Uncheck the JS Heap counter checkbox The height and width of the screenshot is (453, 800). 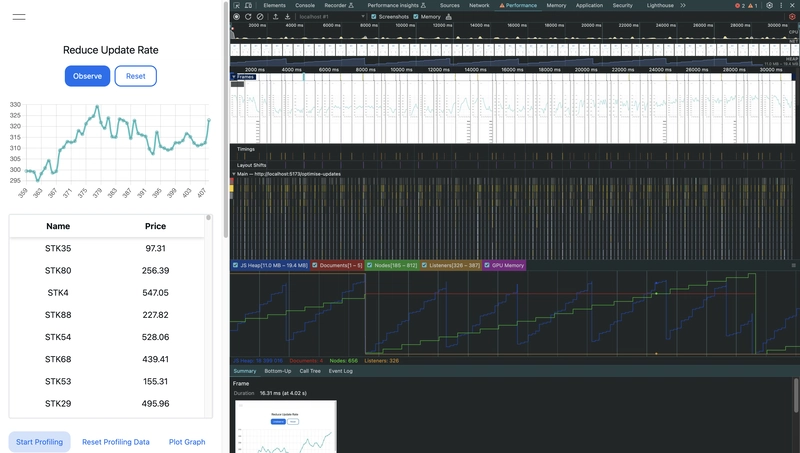236,265
